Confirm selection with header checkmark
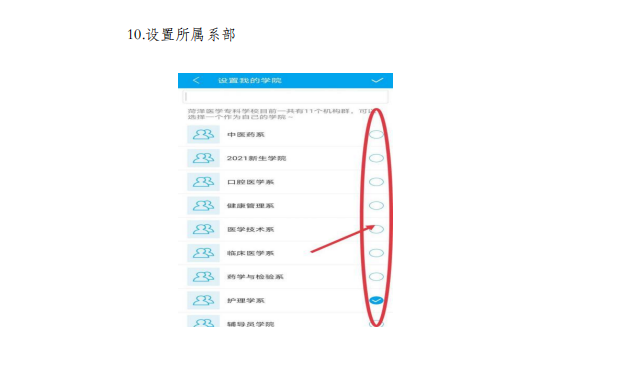The image size is (641, 383). click(x=377, y=81)
